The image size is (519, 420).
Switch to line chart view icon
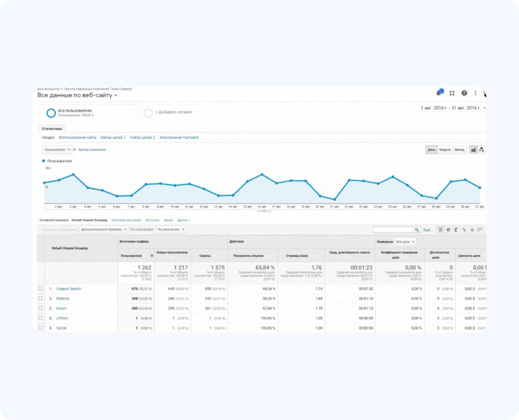click(x=473, y=149)
